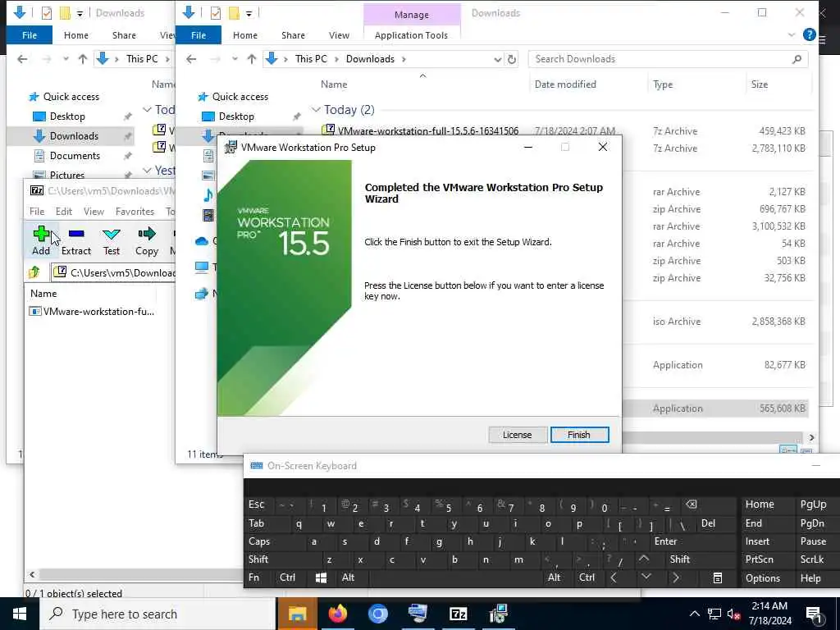The image size is (840, 630).
Task: Expand the ribbon chevron in front Explorer
Action: 792,35
